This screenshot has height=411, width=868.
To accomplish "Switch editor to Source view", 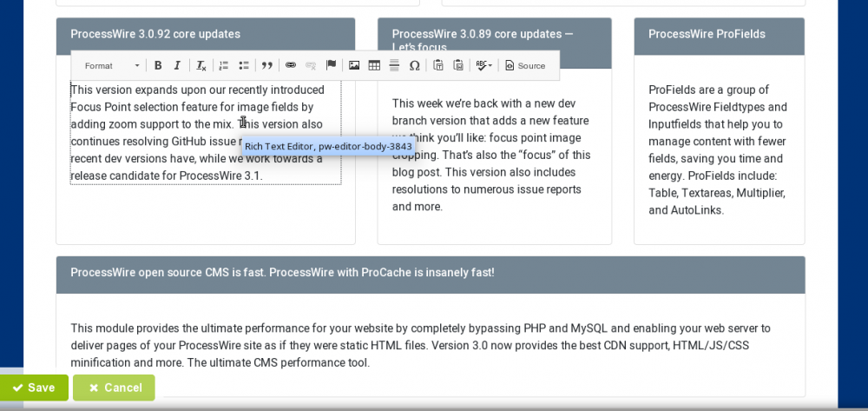I will point(525,66).
